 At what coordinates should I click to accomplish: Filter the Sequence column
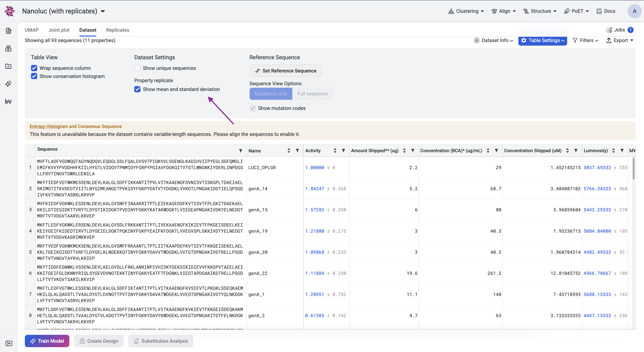pyautogui.click(x=241, y=151)
